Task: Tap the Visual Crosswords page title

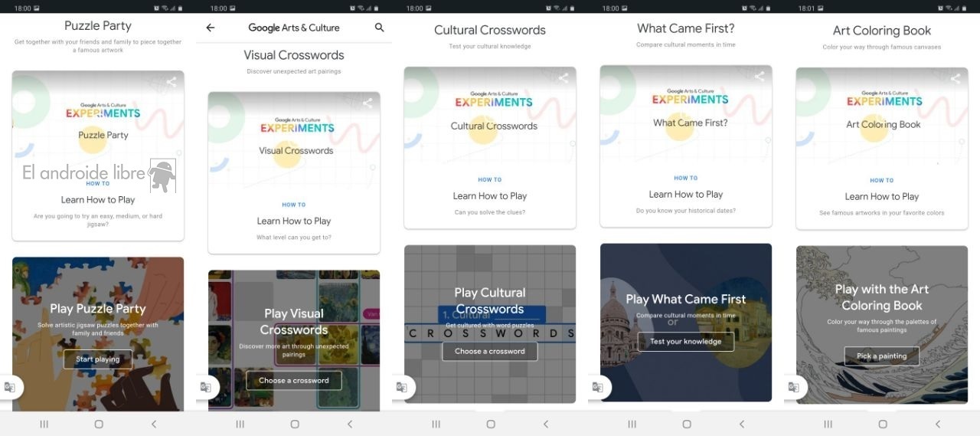Action: [294, 55]
